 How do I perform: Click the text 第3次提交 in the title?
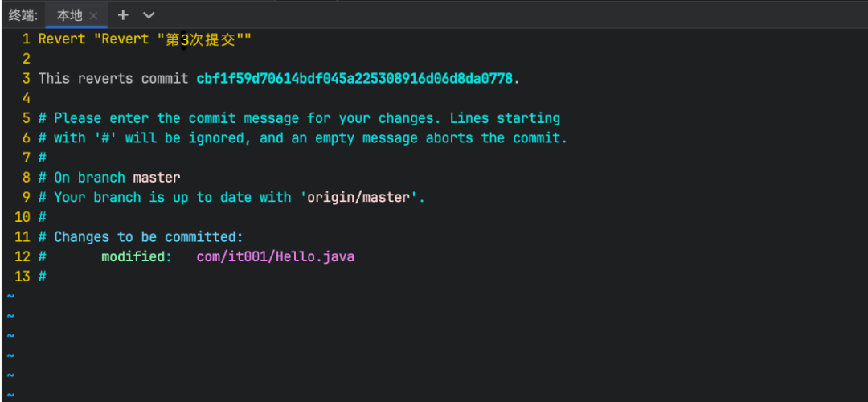200,39
